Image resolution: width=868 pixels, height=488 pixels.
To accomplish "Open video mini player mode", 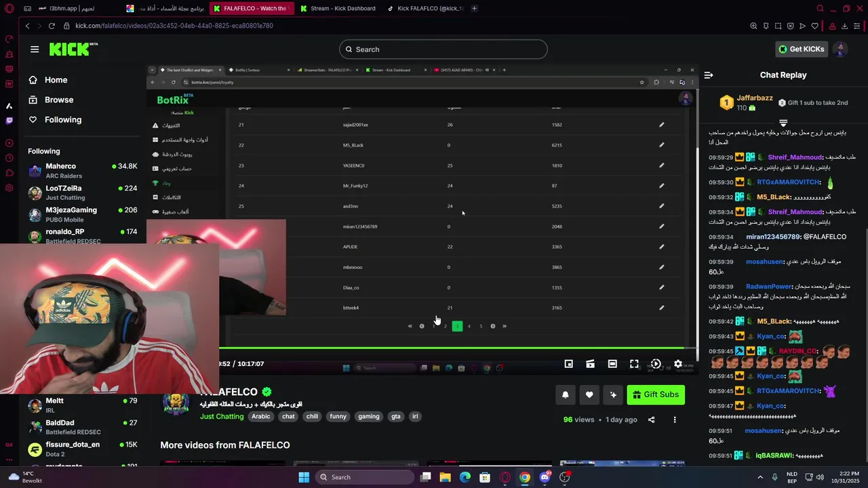I will [x=569, y=364].
